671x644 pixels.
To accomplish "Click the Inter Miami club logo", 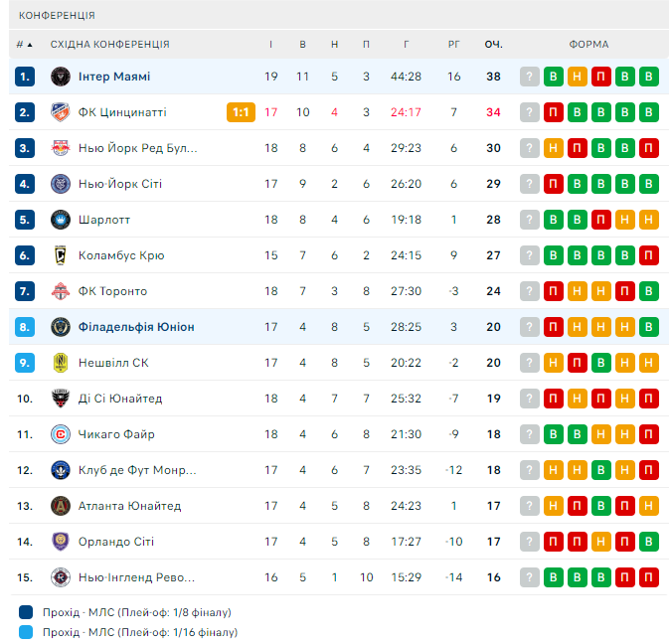I will coord(60,77).
